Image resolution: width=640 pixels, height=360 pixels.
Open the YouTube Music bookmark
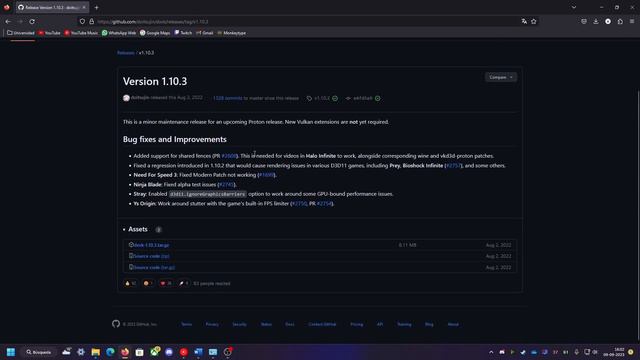[x=81, y=33]
